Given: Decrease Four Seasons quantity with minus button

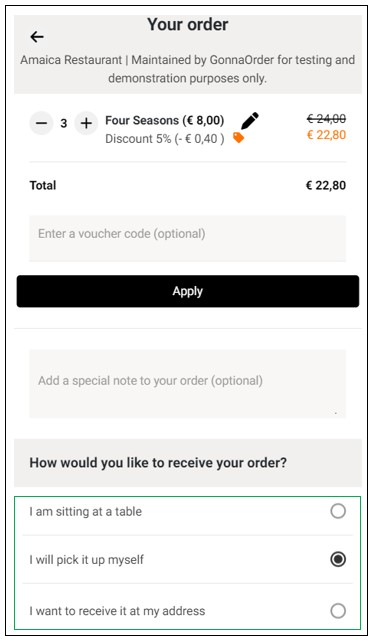Looking at the screenshot, I should (x=41, y=123).
